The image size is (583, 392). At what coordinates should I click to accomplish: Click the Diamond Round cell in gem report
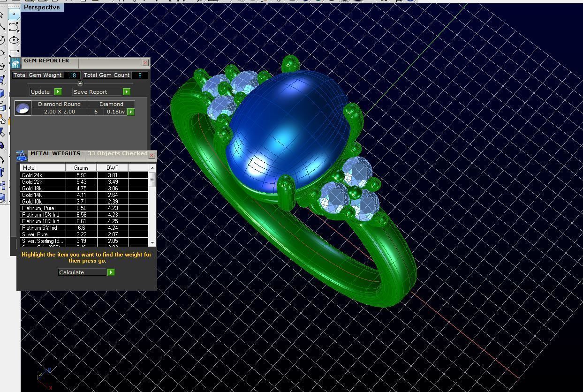click(x=59, y=104)
